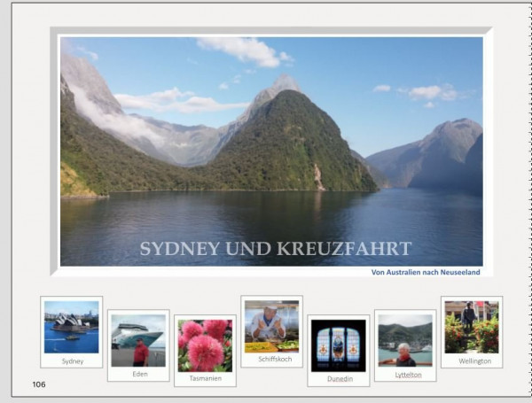532x403 pixels.
Task: Click the Sydney caption text
Action: (73, 361)
